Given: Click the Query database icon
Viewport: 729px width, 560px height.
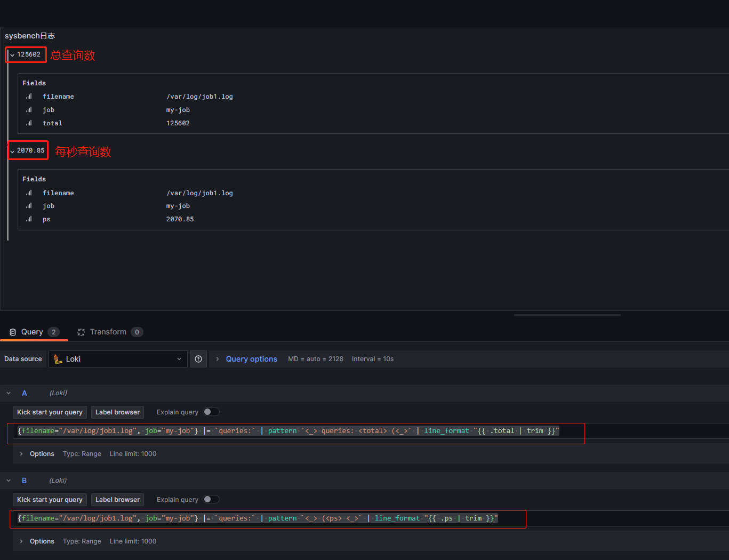Looking at the screenshot, I should click(13, 332).
